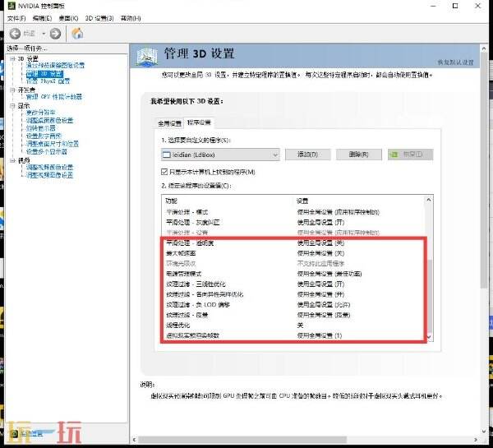Click the 恢复默认设置 link in header
The height and width of the screenshot is (448, 493).
tap(455, 62)
